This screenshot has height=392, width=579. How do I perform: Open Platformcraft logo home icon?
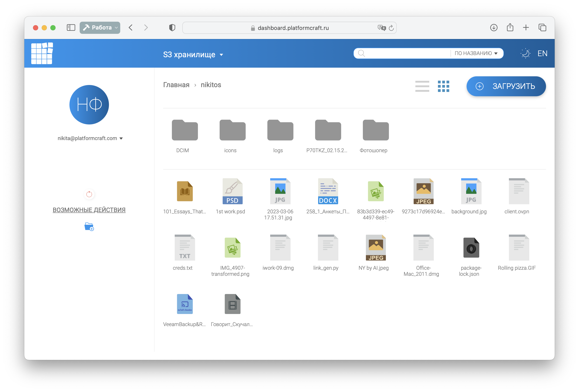click(x=42, y=53)
